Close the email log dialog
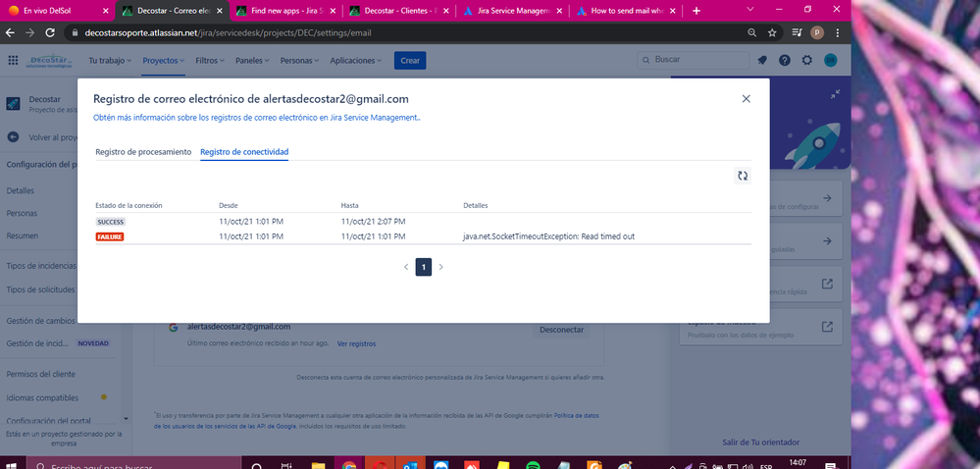The width and height of the screenshot is (980, 469). click(746, 99)
